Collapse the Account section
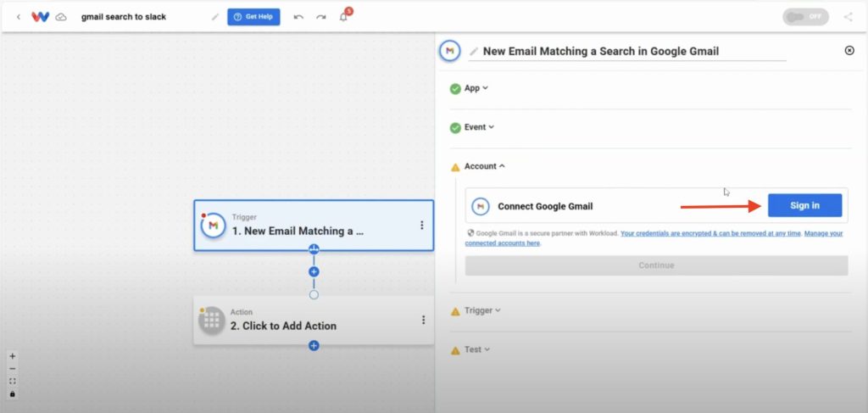This screenshot has width=868, height=413. point(485,166)
